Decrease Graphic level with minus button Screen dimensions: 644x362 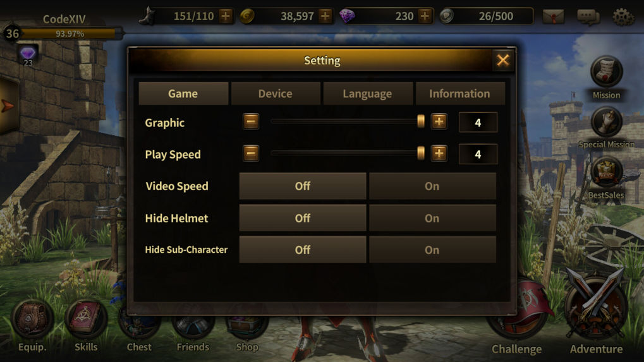coord(251,121)
